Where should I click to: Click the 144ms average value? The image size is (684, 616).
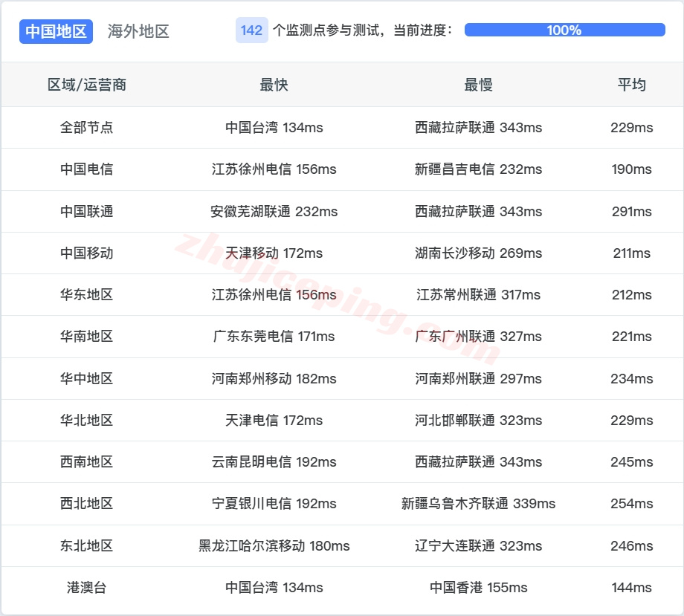(x=632, y=587)
